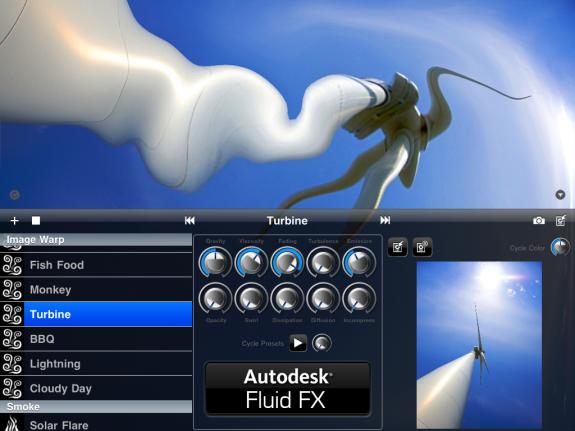This screenshot has width=575, height=431.
Task: Select the Turbine preset in list
Action: [x=96, y=314]
